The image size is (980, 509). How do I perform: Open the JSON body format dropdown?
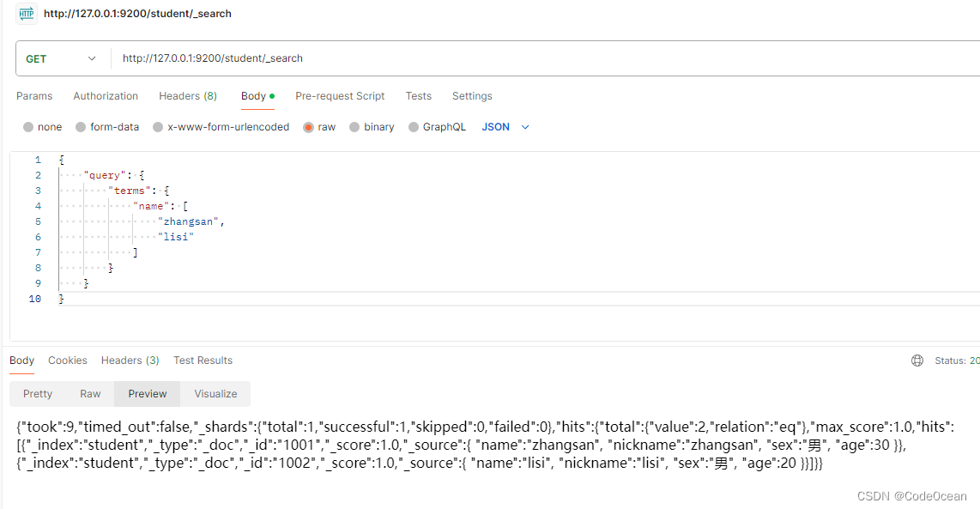pos(505,127)
